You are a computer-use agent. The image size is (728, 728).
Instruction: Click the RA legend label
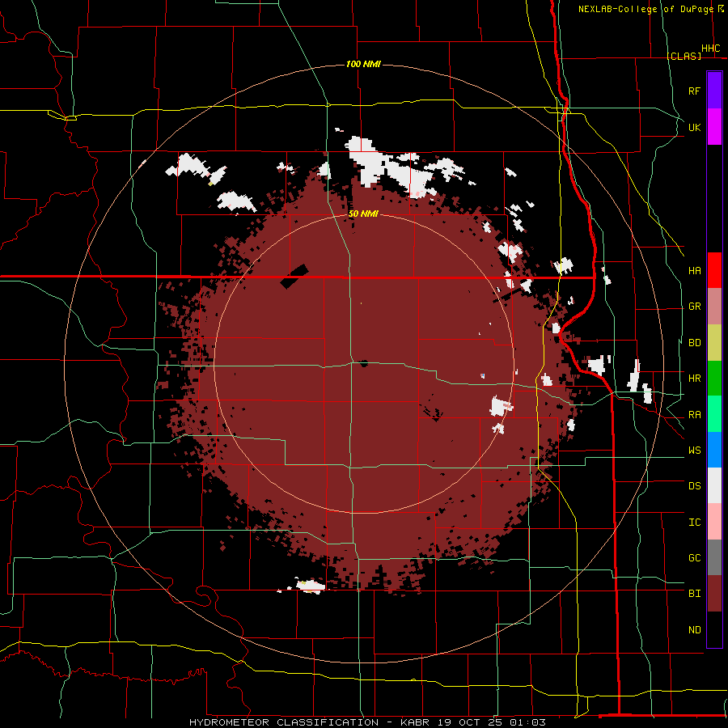coord(694,415)
